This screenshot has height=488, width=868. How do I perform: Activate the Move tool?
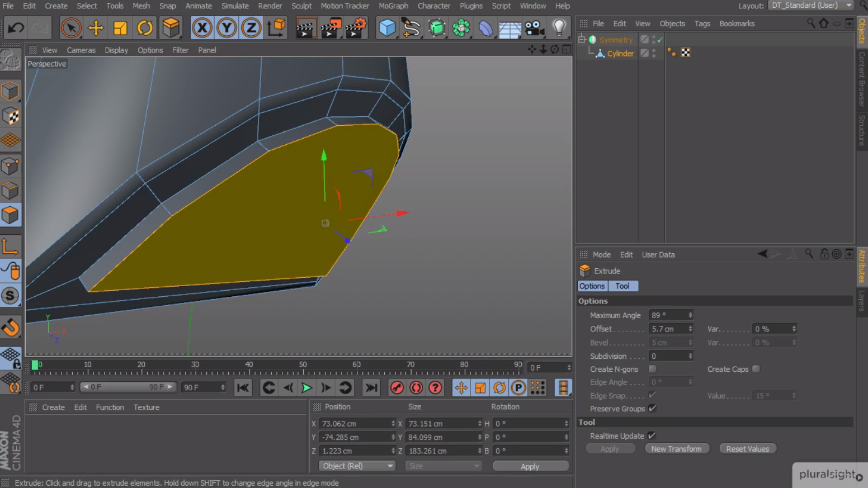[96, 27]
